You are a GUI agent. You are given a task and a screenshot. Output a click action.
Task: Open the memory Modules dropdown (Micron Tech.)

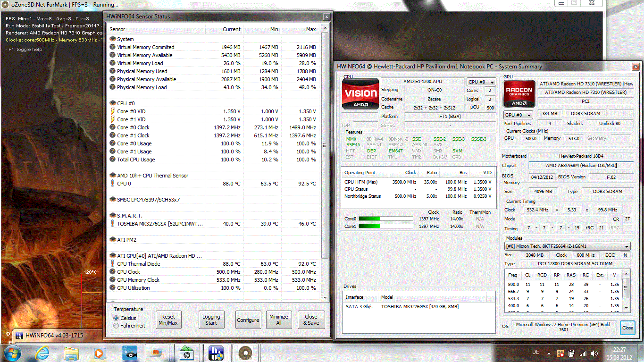[x=567, y=246]
